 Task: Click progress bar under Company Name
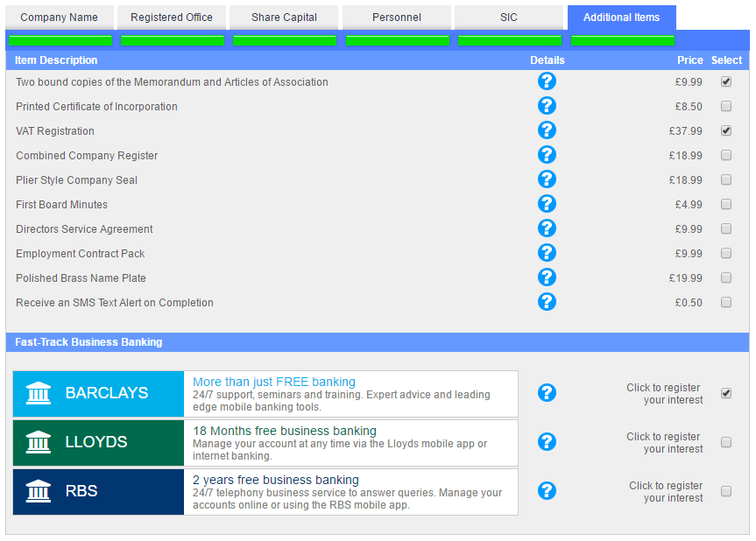coord(60,40)
